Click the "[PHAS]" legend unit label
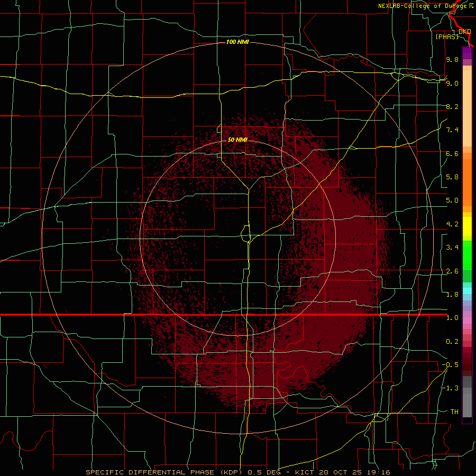 coord(447,36)
